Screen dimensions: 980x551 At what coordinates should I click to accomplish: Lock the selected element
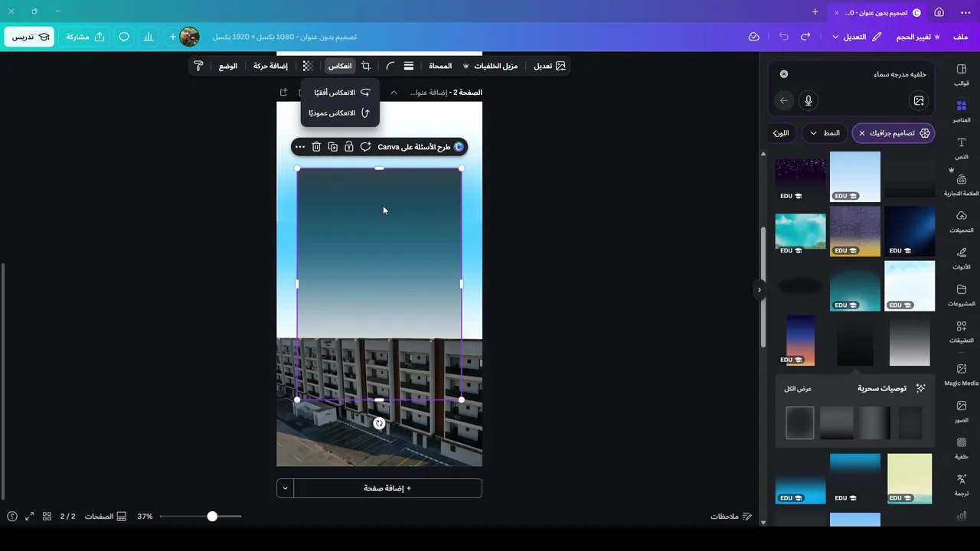pyautogui.click(x=348, y=147)
